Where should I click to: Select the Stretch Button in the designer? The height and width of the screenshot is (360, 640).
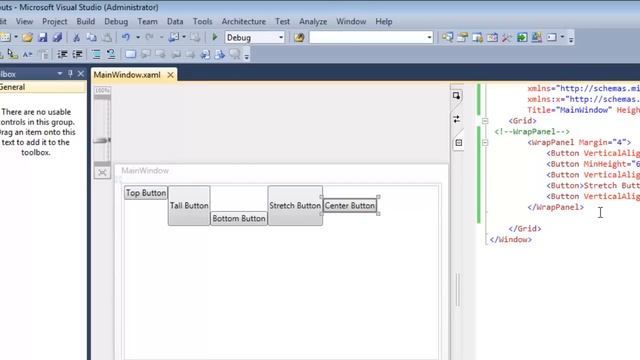pyautogui.click(x=295, y=206)
